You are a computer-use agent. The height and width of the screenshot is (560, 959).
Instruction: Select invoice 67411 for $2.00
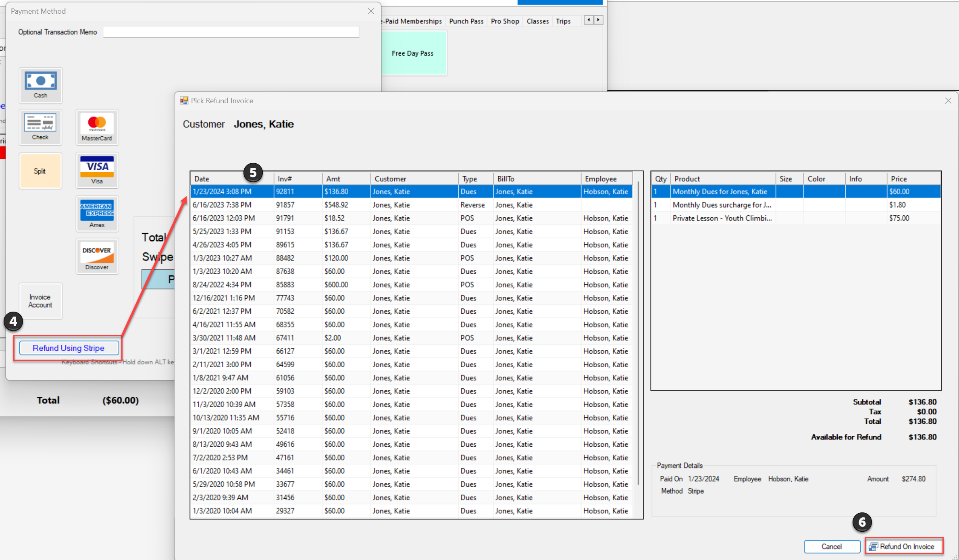412,338
